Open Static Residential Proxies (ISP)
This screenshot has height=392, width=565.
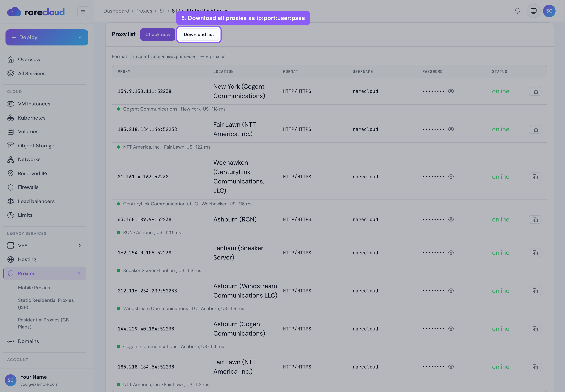pyautogui.click(x=46, y=304)
